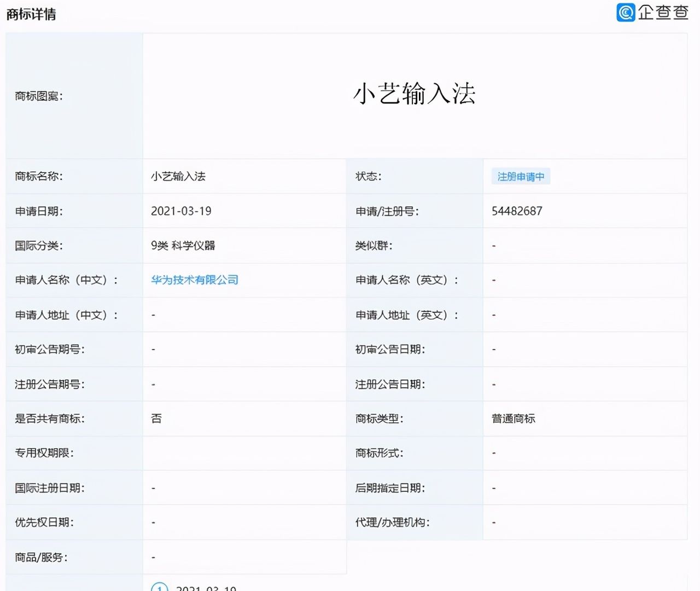Select the 代理/办理机构 label
Image resolution: width=700 pixels, height=591 pixels.
pos(392,523)
